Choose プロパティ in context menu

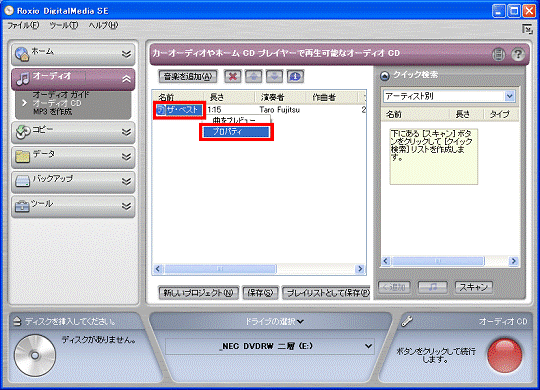(x=236, y=132)
